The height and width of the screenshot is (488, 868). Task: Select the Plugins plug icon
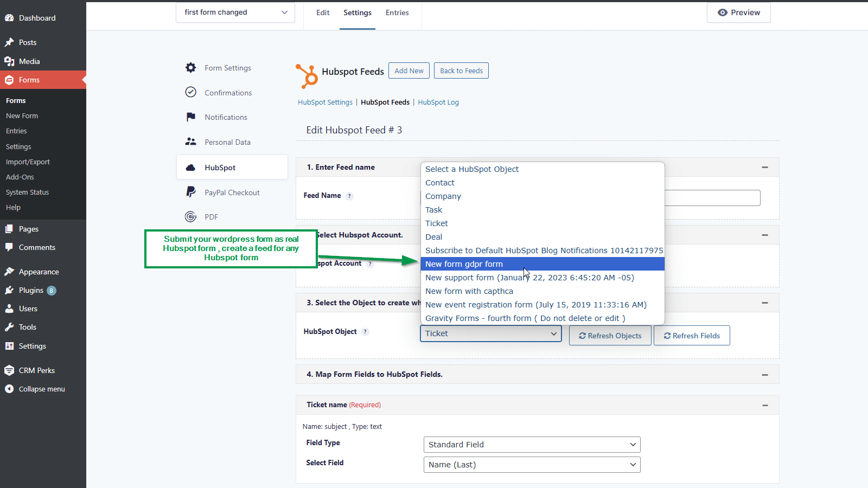(10, 290)
